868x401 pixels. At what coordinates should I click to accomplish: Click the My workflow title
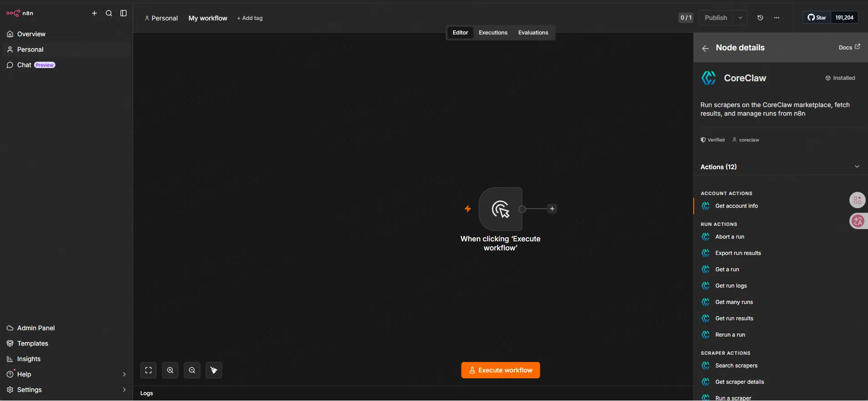pos(208,18)
